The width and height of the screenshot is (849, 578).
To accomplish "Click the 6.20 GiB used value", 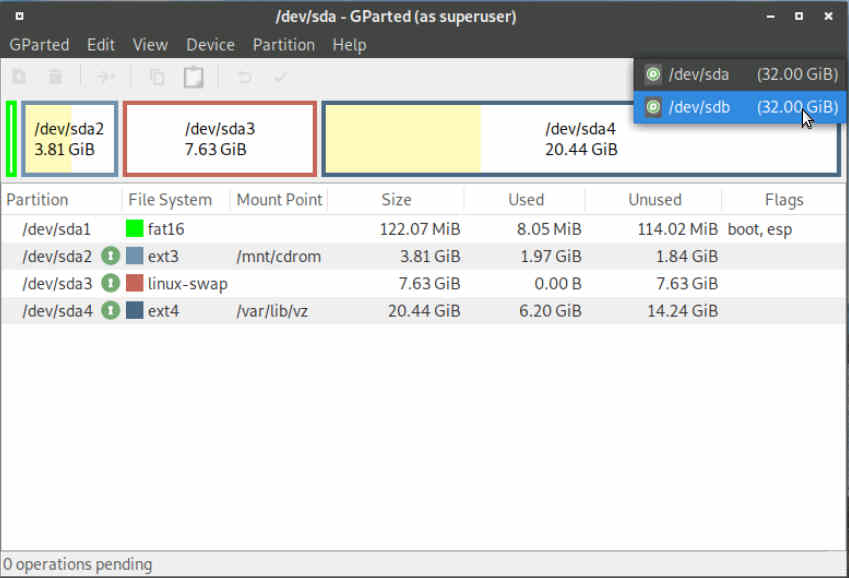I will [x=550, y=311].
